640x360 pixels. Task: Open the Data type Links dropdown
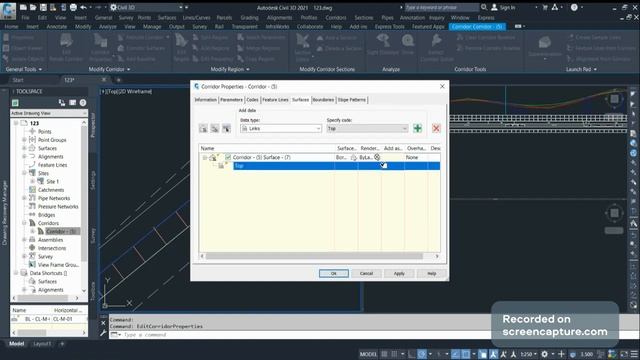(281, 129)
